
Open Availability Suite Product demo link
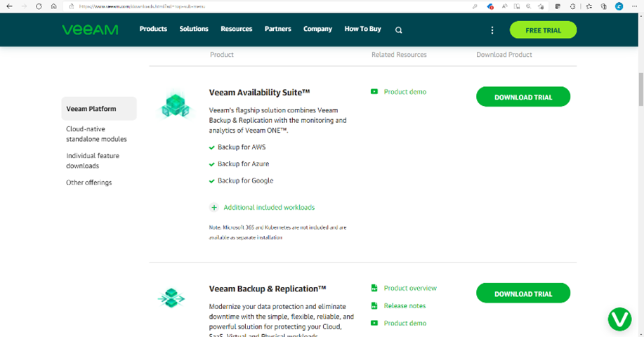pos(405,92)
